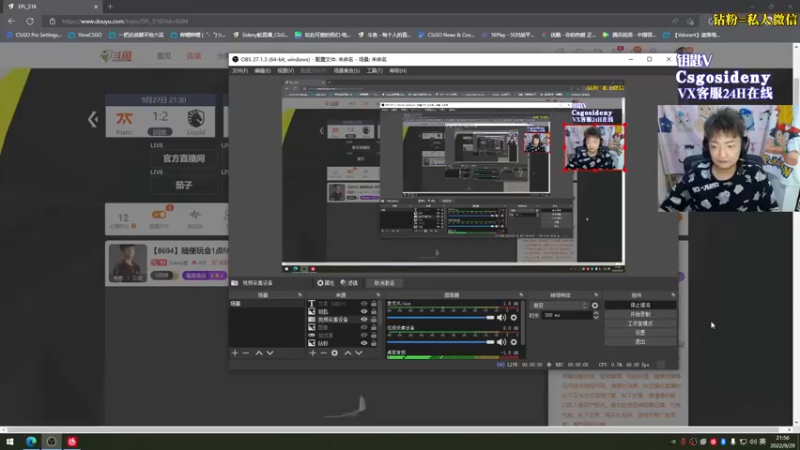
Task: Open the 文件(F) menu in OBS
Action: pos(240,70)
